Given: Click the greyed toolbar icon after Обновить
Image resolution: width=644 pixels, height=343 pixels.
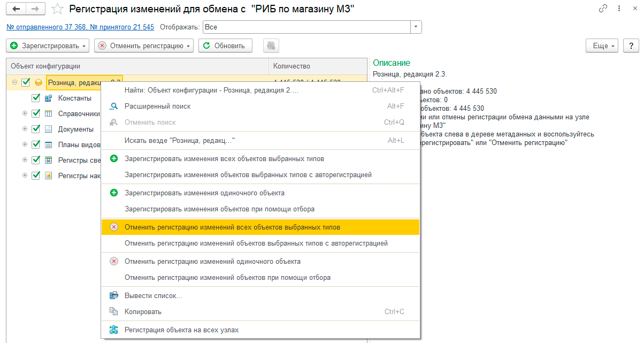Looking at the screenshot, I should coord(271,46).
